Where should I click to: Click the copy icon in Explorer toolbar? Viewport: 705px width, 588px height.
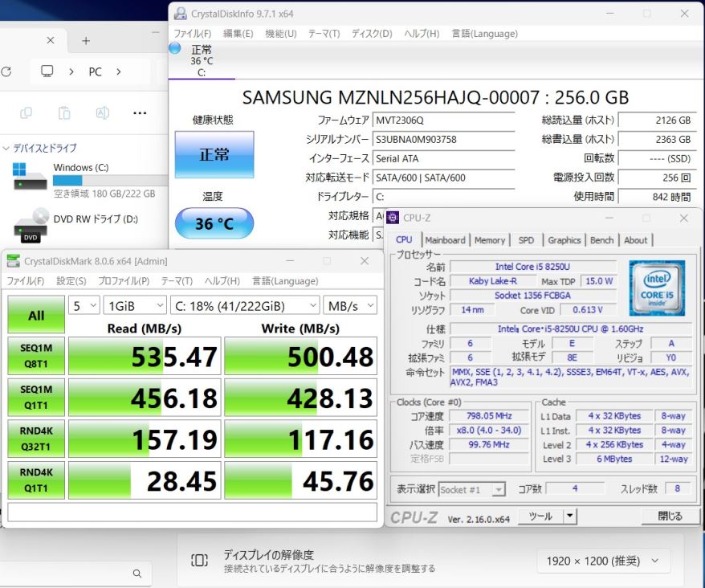coord(26,113)
